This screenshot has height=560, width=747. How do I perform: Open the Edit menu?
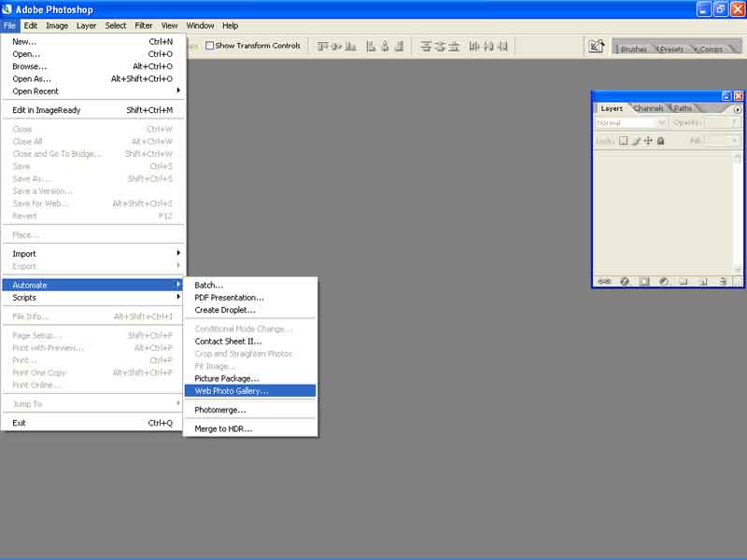click(31, 26)
